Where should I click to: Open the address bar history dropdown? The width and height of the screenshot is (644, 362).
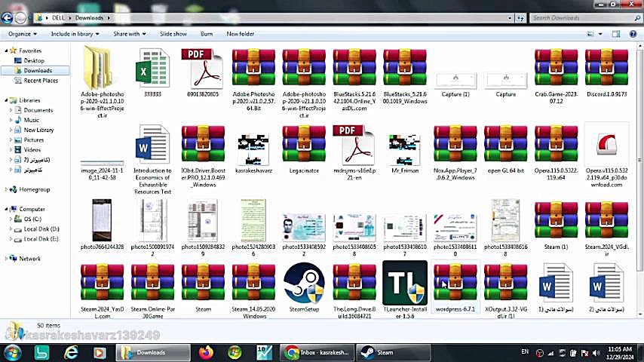pyautogui.click(x=510, y=18)
